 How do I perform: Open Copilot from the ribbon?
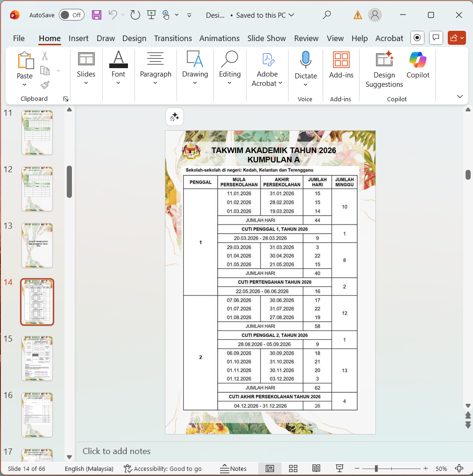[417, 60]
